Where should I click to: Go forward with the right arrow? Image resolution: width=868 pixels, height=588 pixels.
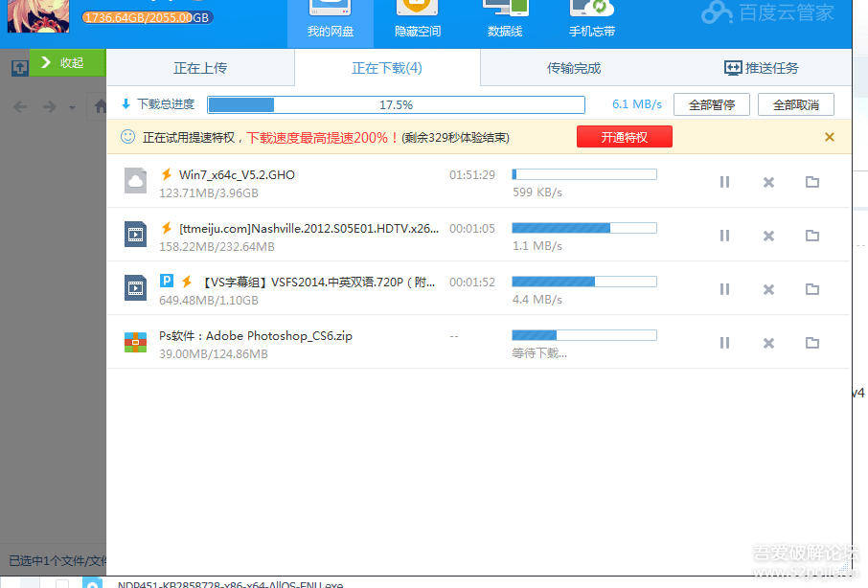(x=50, y=106)
